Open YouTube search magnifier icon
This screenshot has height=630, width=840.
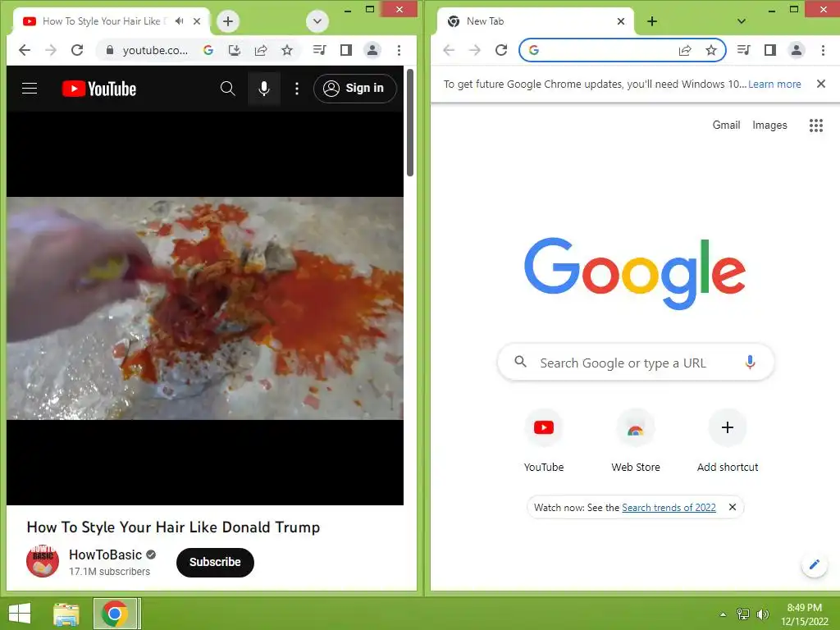click(228, 89)
